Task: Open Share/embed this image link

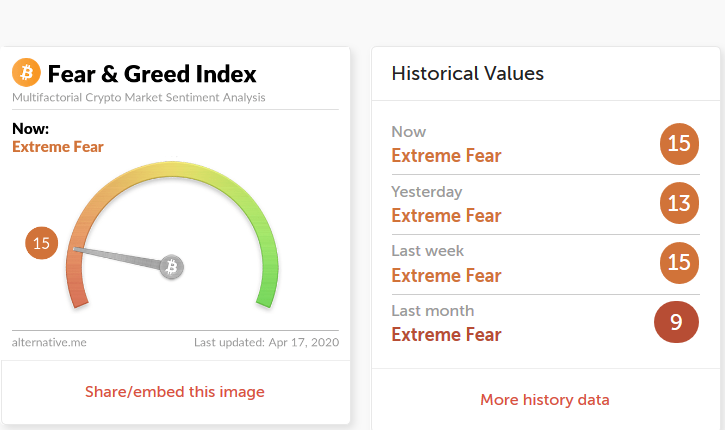Action: [175, 391]
